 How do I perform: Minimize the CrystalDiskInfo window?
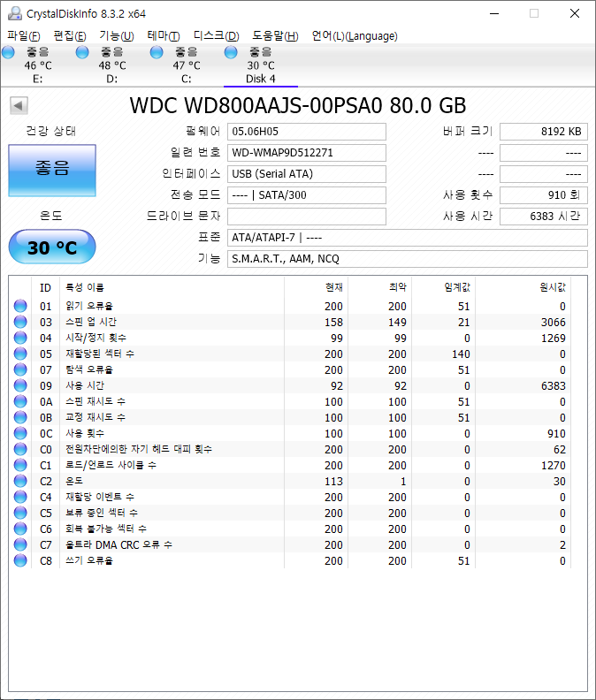pos(494,14)
